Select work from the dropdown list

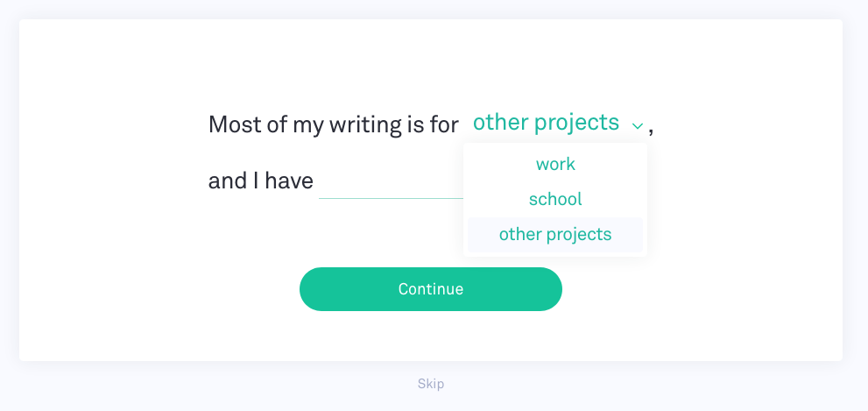(x=555, y=164)
